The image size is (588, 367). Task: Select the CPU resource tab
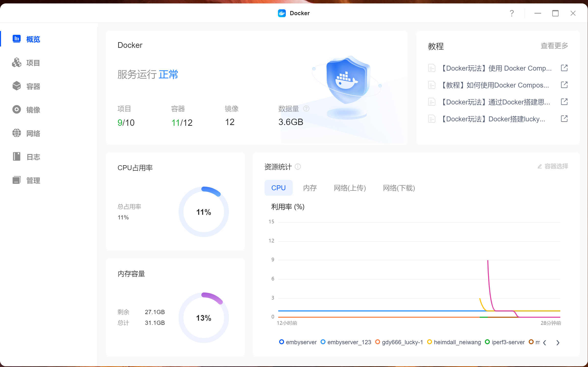278,188
